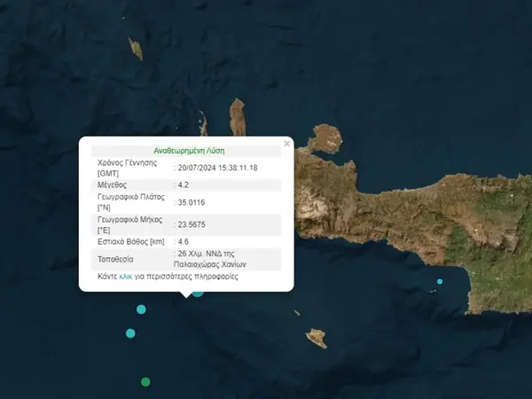This screenshot has width=532, height=399.
Task: Click the focal depth value 4.6
Action: pyautogui.click(x=184, y=241)
